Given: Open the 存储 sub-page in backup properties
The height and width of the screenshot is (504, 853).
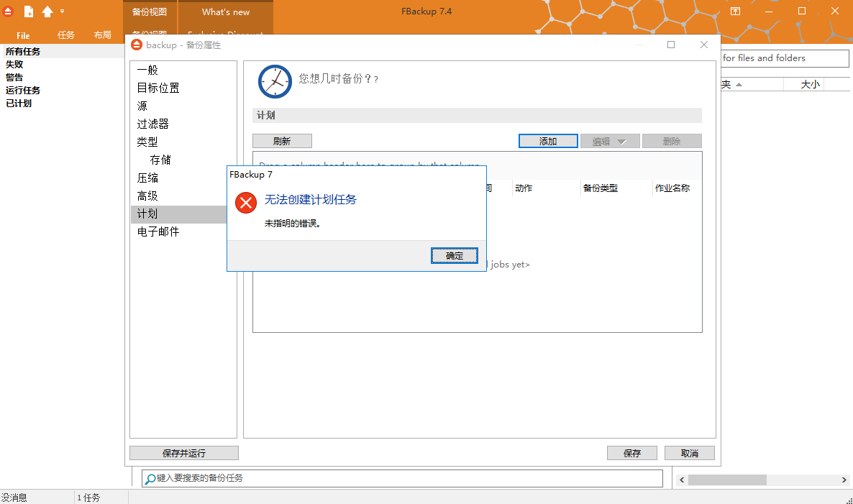Looking at the screenshot, I should 160,160.
